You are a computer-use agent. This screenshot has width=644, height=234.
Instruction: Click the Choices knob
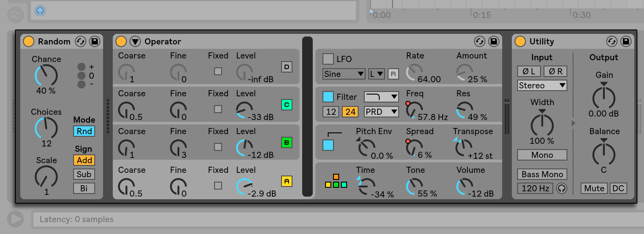(x=46, y=128)
